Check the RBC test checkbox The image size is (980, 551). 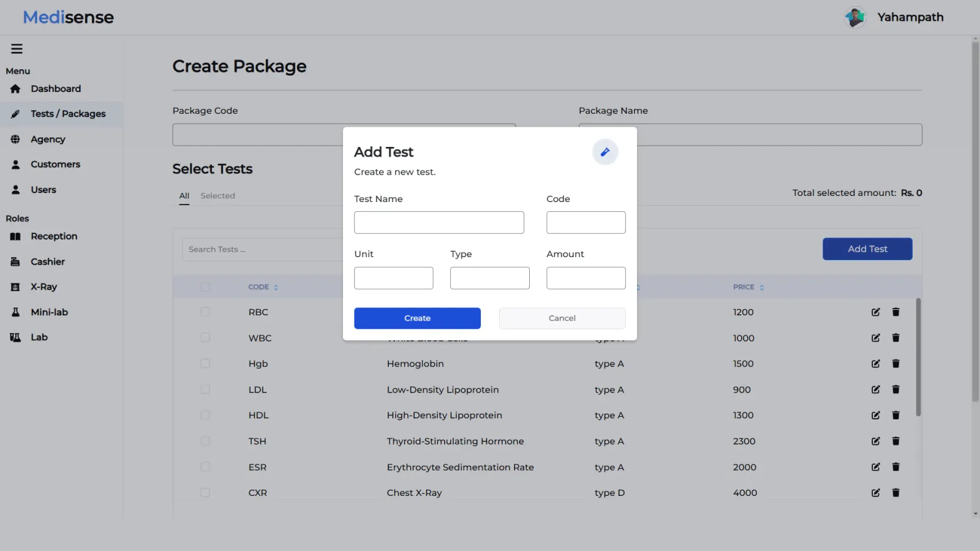pyautogui.click(x=205, y=312)
